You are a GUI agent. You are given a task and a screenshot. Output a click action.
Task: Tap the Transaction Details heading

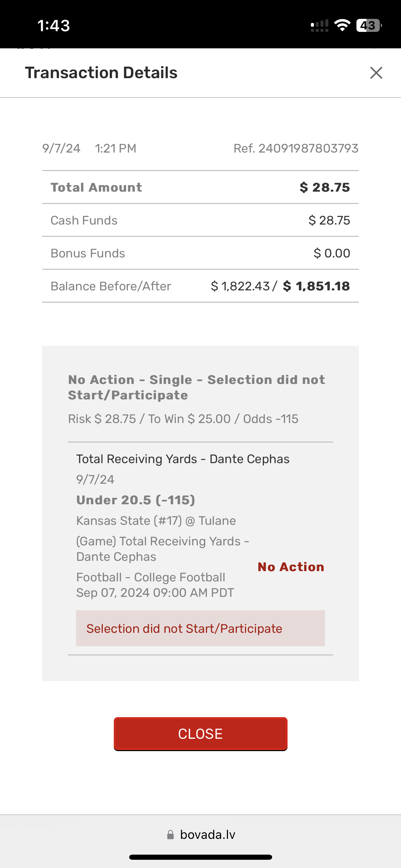(101, 73)
